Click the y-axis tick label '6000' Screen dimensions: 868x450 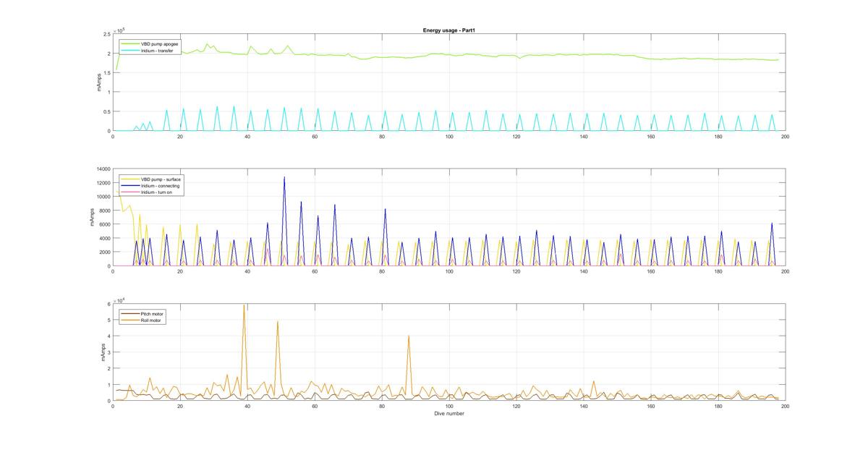pos(104,224)
